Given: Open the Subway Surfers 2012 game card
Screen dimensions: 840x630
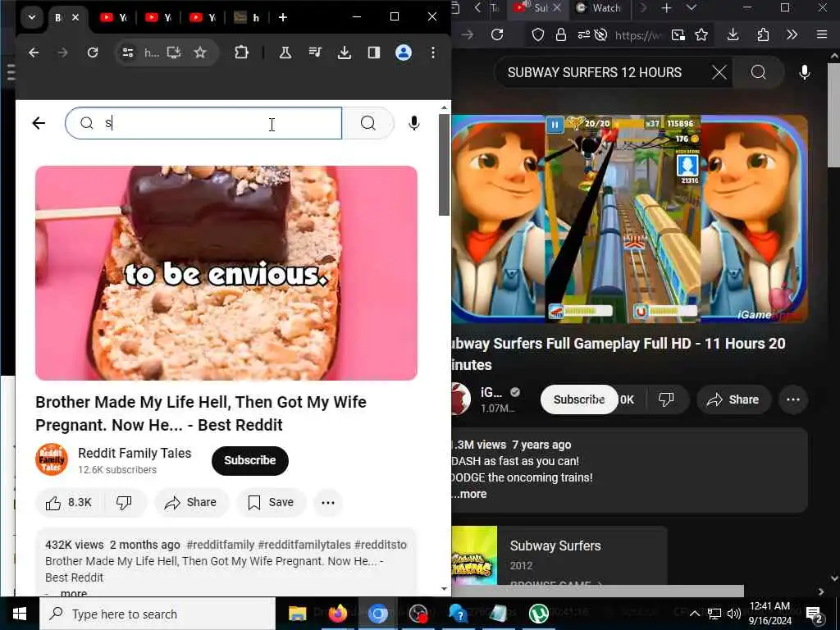Looking at the screenshot, I should (x=559, y=555).
